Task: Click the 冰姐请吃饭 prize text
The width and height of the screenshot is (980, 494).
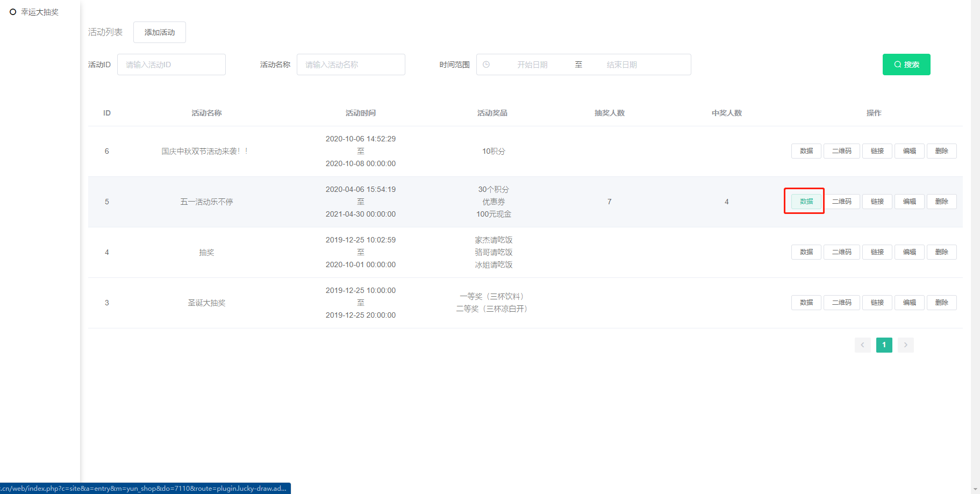Action: (493, 264)
